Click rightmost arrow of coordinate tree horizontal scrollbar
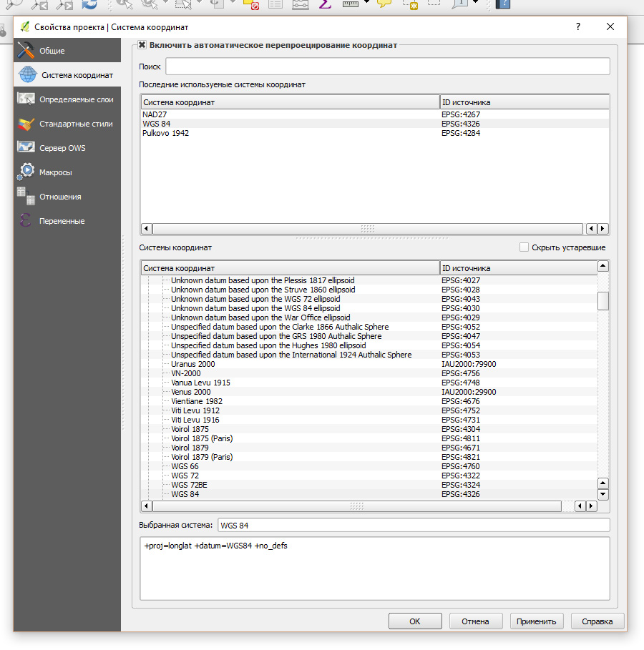 (x=591, y=506)
